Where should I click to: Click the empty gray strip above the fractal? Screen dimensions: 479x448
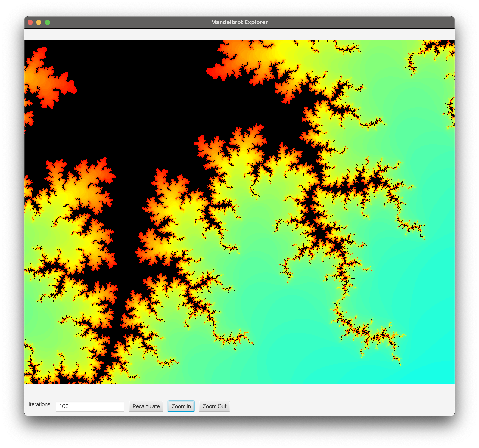[239, 34]
